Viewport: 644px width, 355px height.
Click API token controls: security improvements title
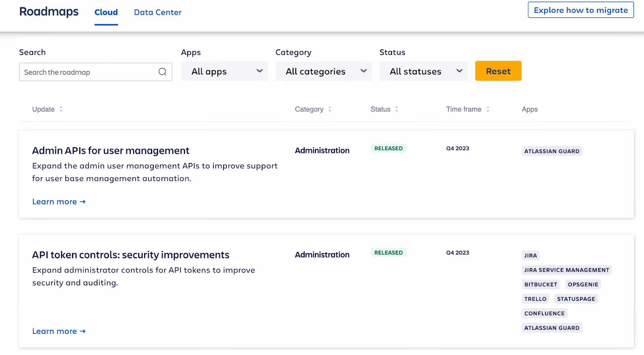(x=131, y=255)
